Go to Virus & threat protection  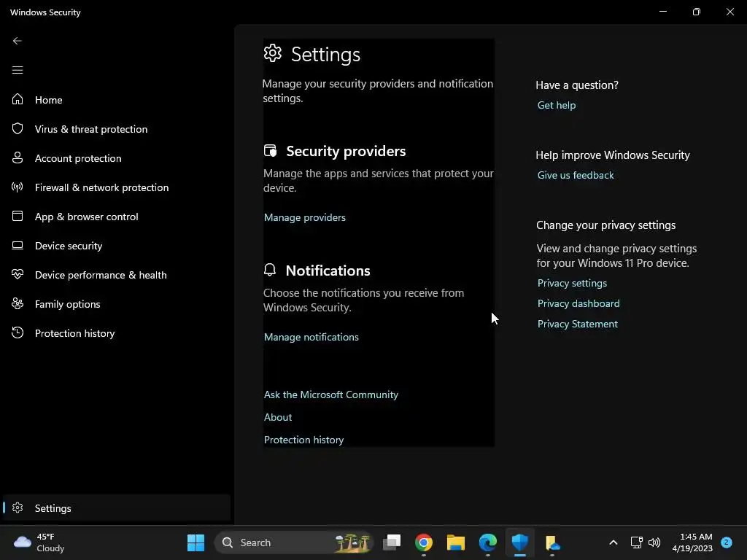pos(91,129)
